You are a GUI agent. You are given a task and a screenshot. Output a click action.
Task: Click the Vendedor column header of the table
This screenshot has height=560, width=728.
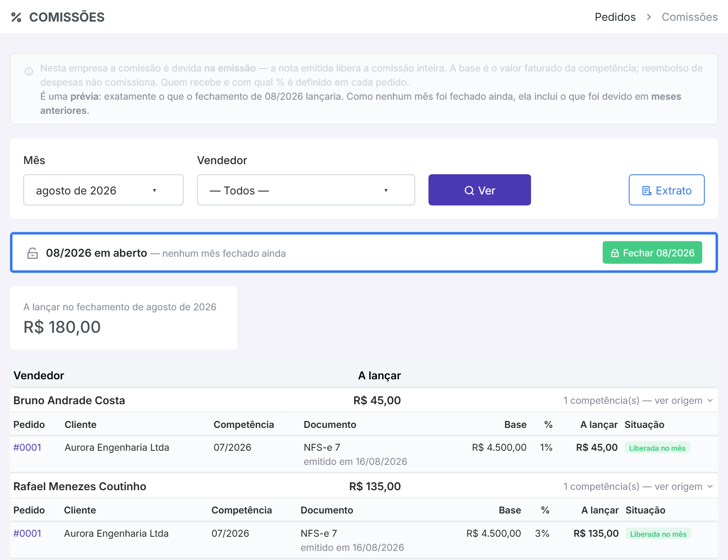[39, 376]
